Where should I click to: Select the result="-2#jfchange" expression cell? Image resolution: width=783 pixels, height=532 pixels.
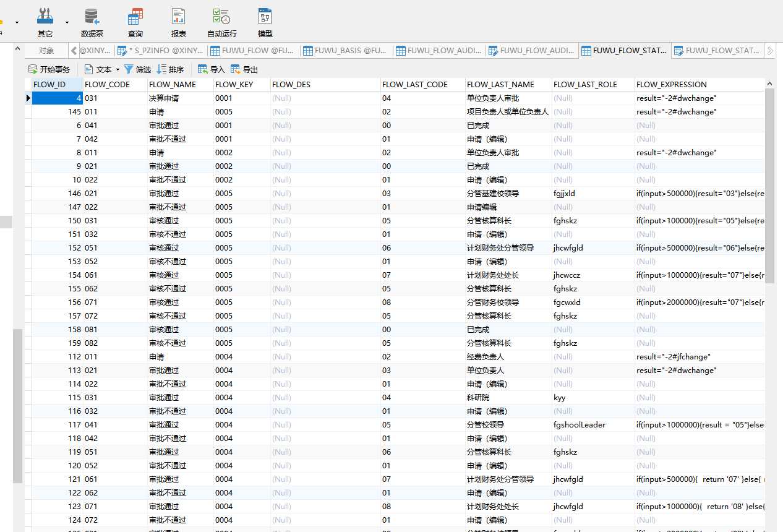pyautogui.click(x=700, y=356)
